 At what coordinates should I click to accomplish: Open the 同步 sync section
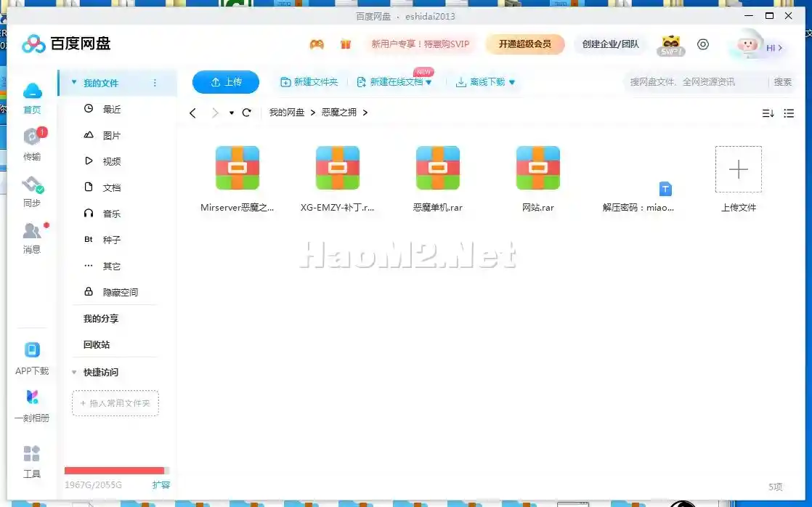[32, 191]
